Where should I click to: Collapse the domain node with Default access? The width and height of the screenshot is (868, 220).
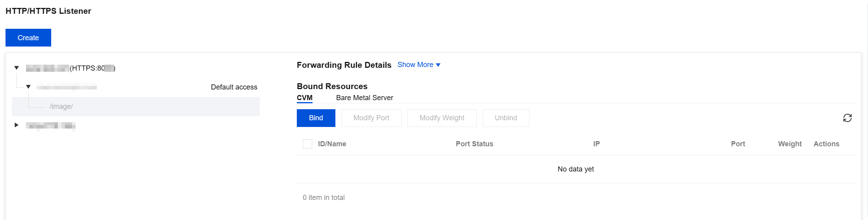point(28,87)
